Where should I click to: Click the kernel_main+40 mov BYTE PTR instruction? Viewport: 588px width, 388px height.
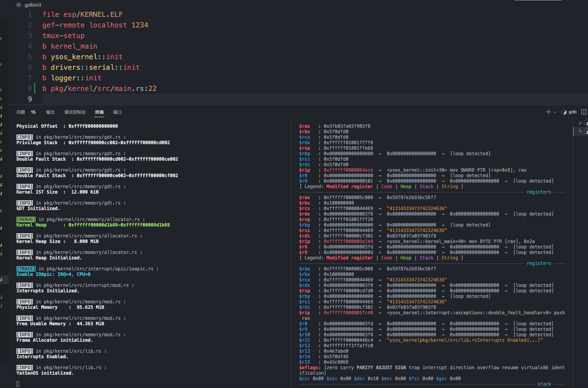click(461, 241)
